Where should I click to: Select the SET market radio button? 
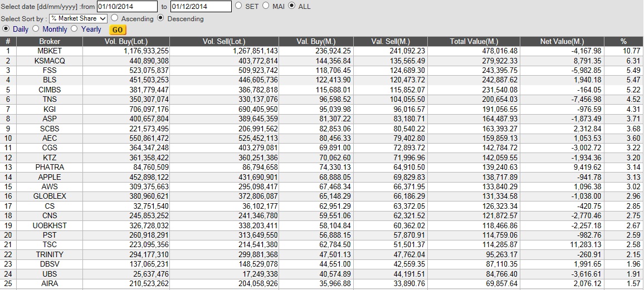[238, 6]
